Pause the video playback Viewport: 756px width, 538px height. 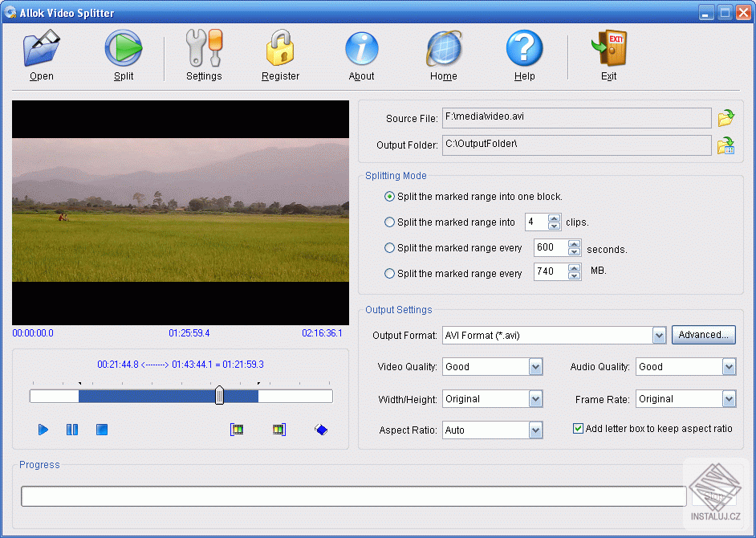72,430
